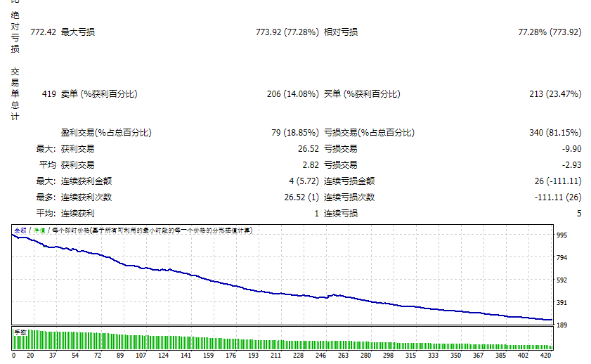The width and height of the screenshot is (591, 364).
Task: Click the 卖单 (%获利百分比) label
Action: [x=99, y=94]
